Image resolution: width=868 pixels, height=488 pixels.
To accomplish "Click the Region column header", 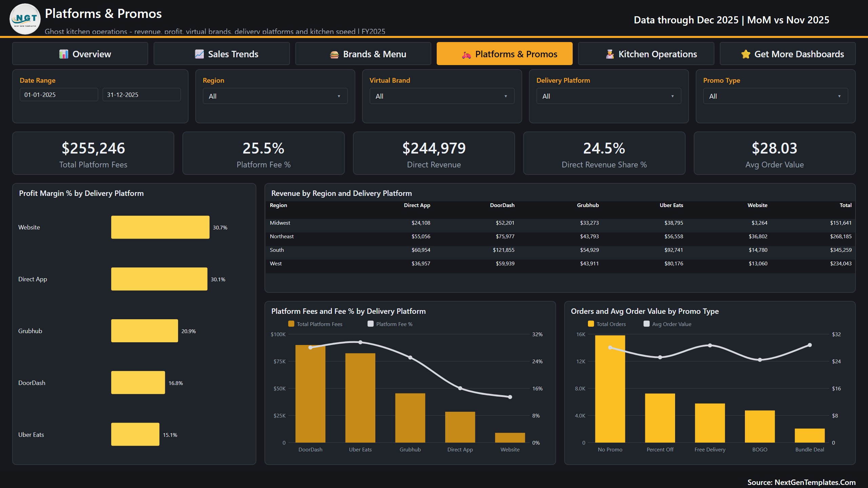I will pyautogui.click(x=278, y=205).
